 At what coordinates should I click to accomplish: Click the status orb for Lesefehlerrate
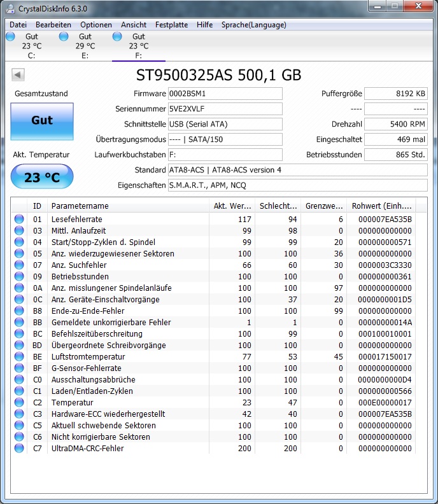point(19,219)
